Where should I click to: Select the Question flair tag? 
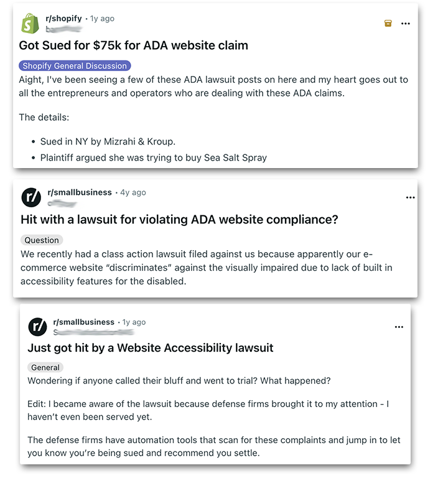tap(42, 240)
